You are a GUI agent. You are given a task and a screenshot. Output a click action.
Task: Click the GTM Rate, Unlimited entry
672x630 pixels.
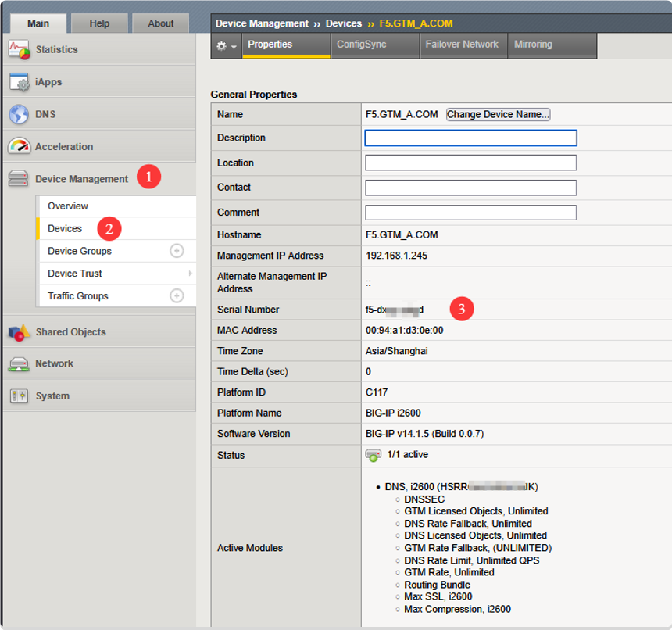tap(449, 573)
